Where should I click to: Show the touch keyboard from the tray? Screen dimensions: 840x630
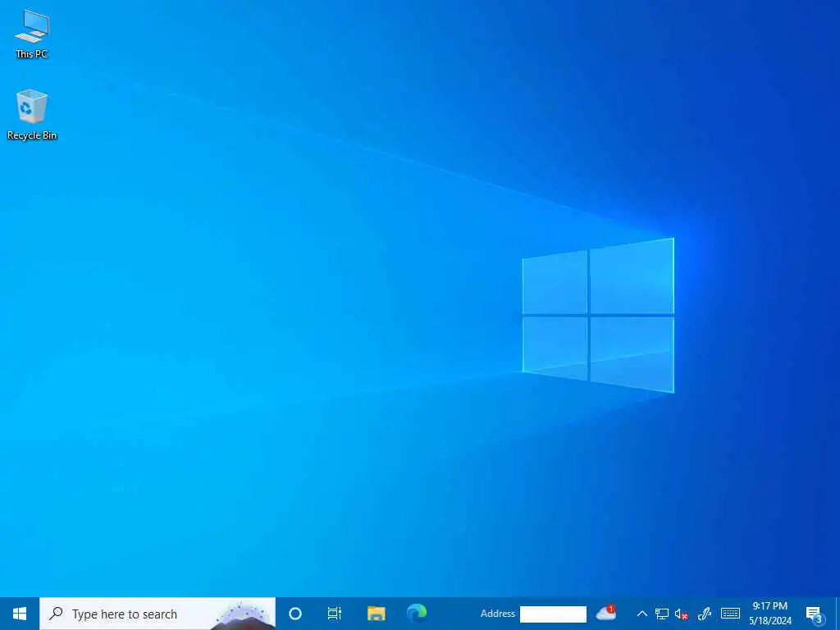pos(730,614)
